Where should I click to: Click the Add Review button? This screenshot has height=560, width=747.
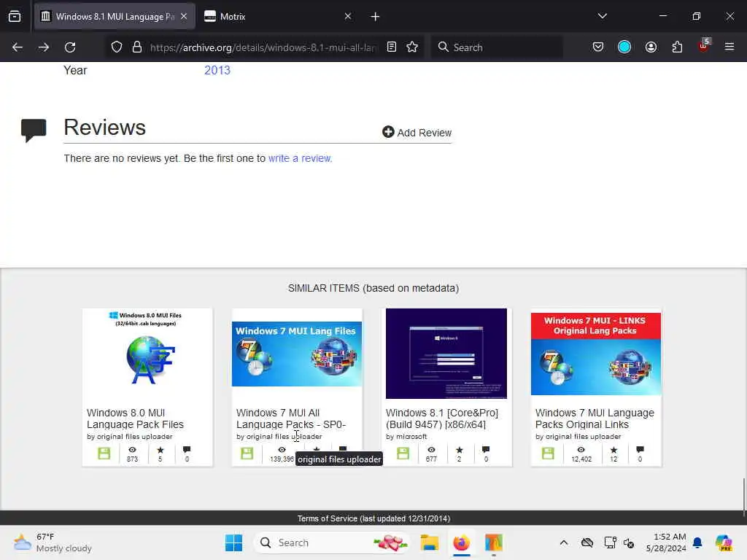click(x=417, y=133)
